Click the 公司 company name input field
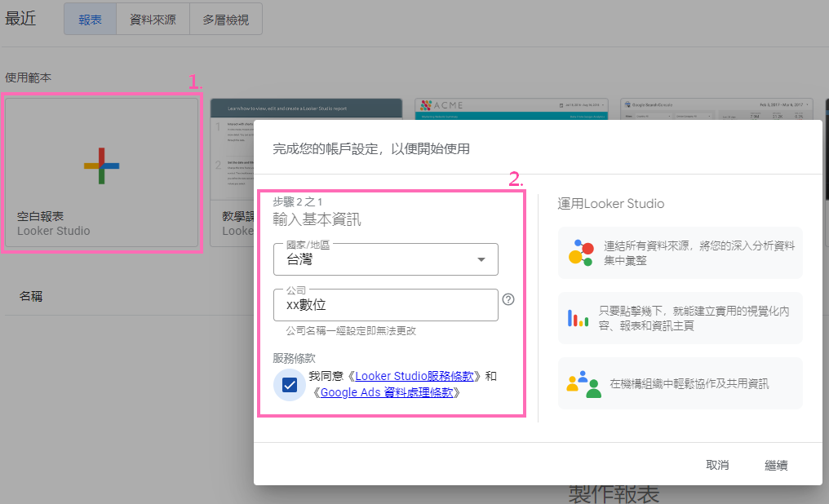The height and width of the screenshot is (504, 829). [385, 305]
